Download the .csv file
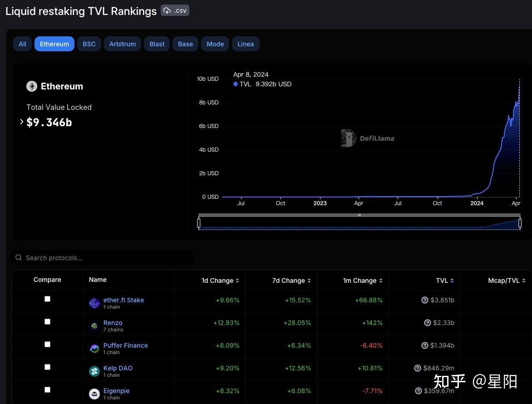 pos(175,10)
